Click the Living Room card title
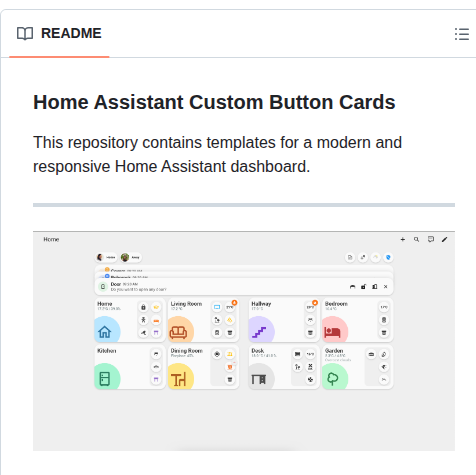 [186, 304]
